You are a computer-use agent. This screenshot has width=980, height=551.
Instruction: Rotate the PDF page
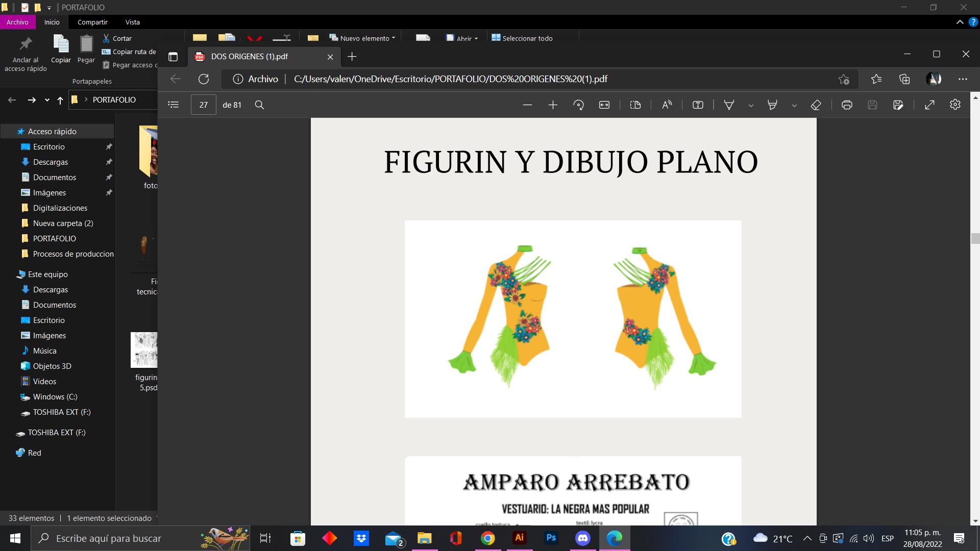click(578, 105)
